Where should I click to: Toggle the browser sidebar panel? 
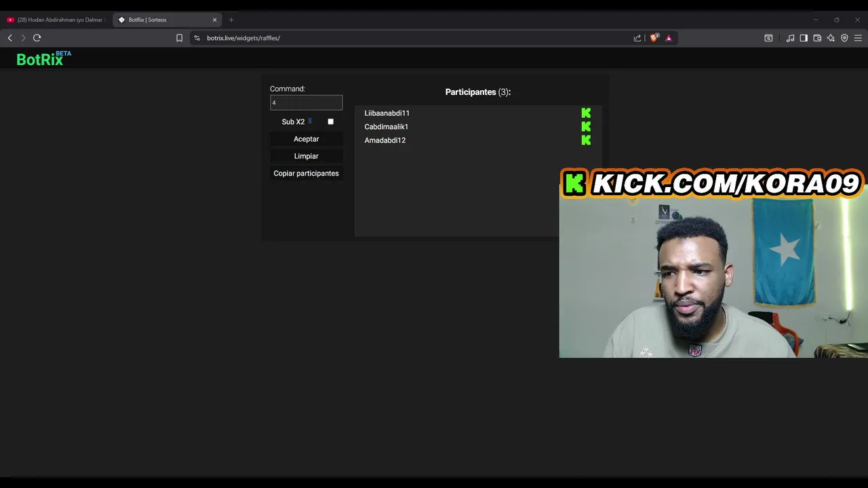(804, 38)
